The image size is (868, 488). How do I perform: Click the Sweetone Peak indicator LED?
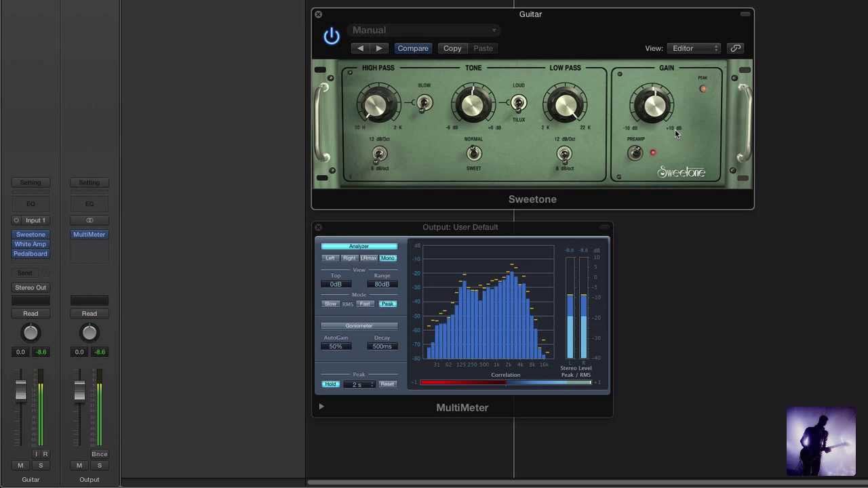click(703, 89)
